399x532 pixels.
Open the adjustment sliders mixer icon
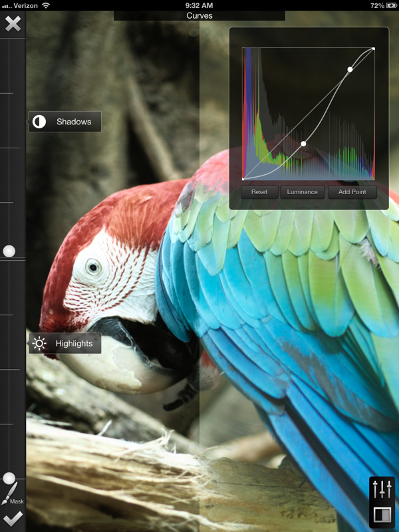pyautogui.click(x=382, y=489)
